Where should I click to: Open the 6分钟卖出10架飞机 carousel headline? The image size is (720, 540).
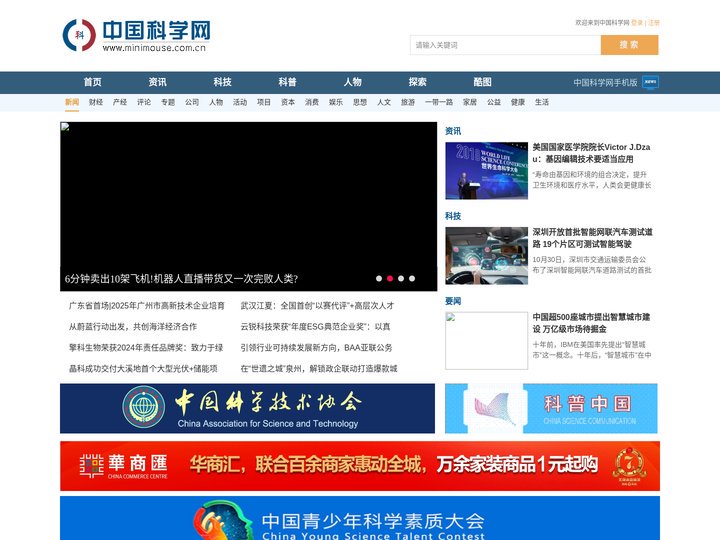point(181,279)
